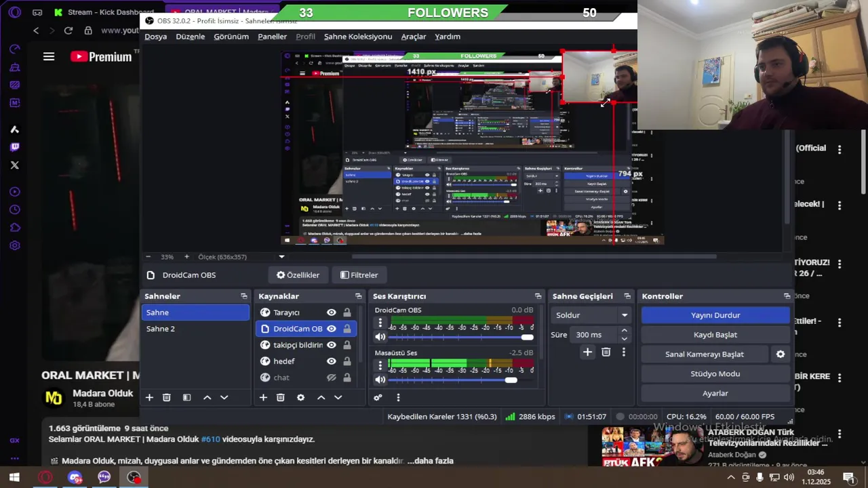Undock the Kaynaklar panel with its pop-out icon
This screenshot has height=488, width=868.
(359, 296)
